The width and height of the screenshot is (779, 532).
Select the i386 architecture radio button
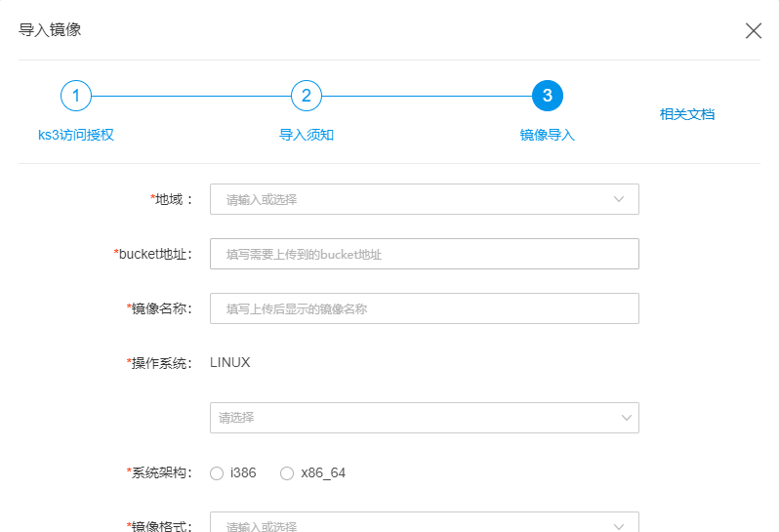(x=217, y=473)
